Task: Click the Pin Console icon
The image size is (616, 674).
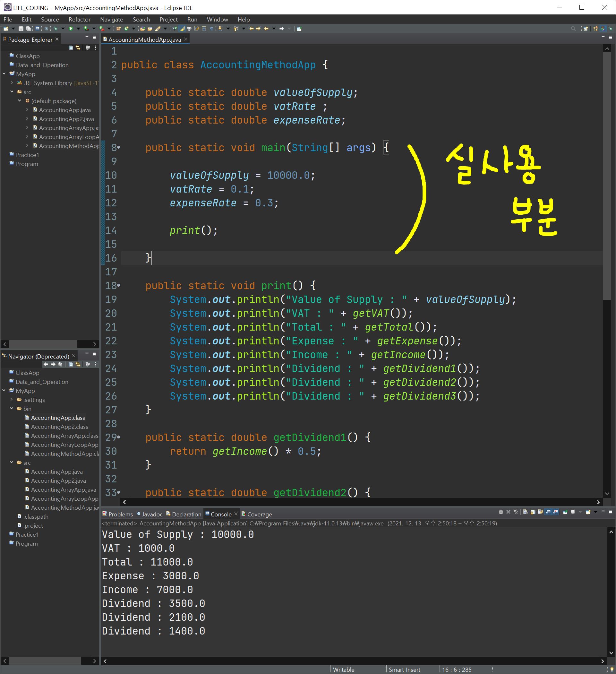Action: (565, 512)
